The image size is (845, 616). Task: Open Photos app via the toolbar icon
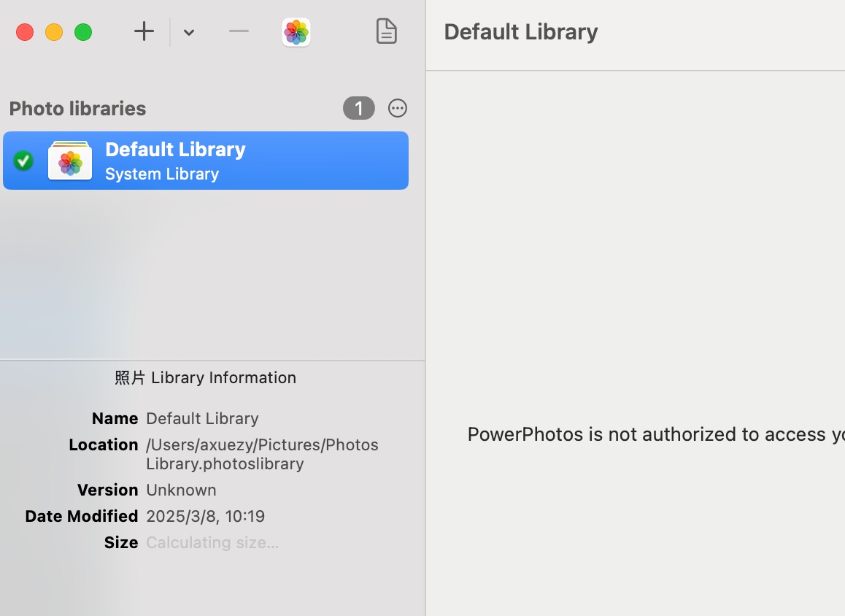(x=296, y=32)
